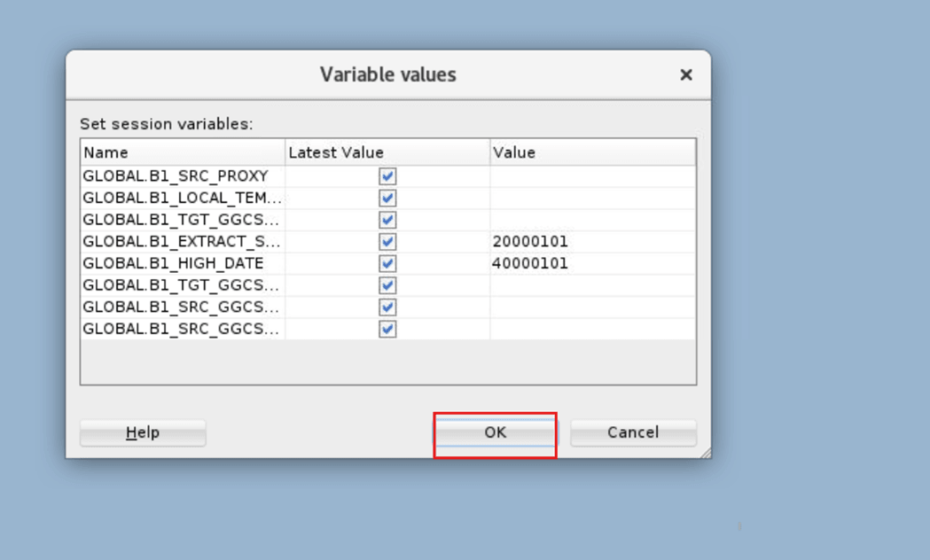Disable Latest Value for GLOBAL.B1_EXTRACT_S variable

[387, 241]
